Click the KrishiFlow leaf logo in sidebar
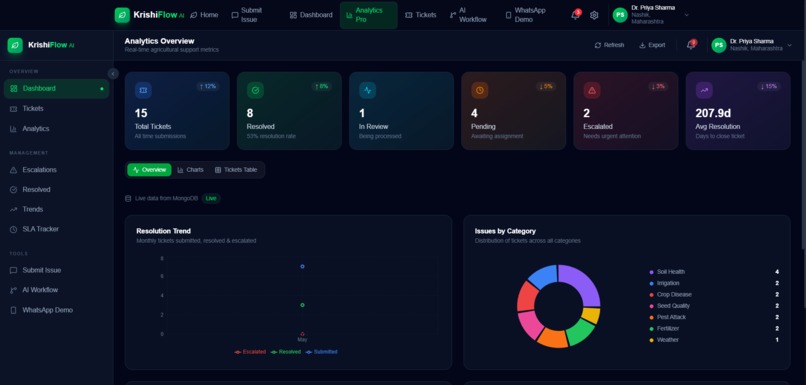The height and width of the screenshot is (385, 806). (x=15, y=45)
